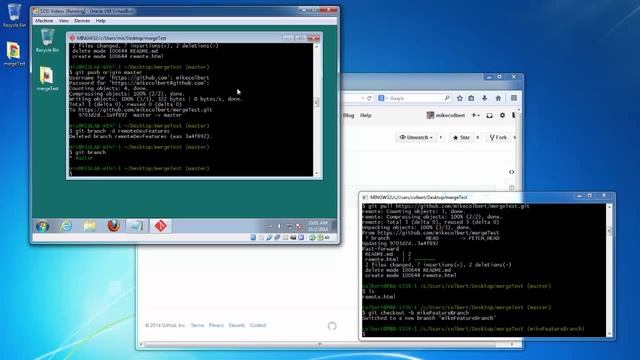Click the VM Git Bash vertical scrollbar
Screen dimensions: 640x360
click(316, 109)
